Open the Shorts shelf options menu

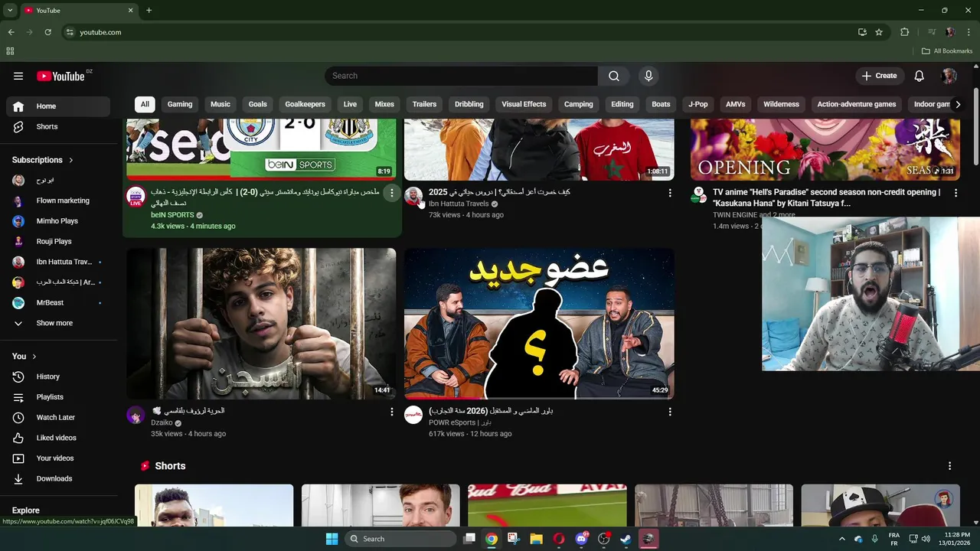(949, 466)
